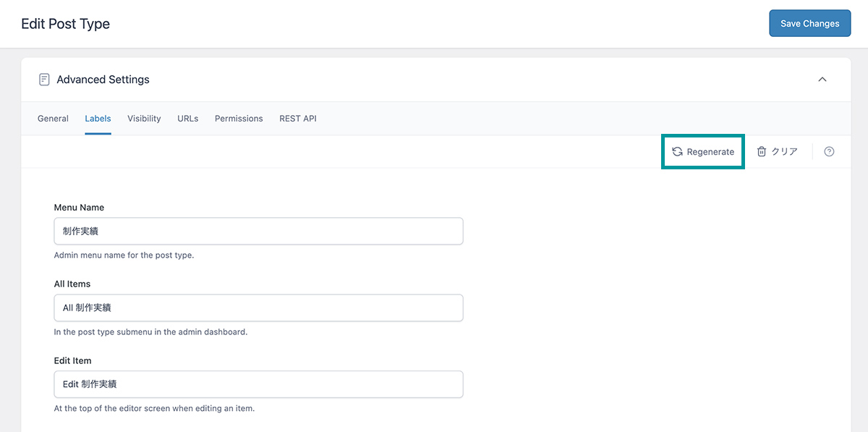The height and width of the screenshot is (432, 868).
Task: Click the Edit Post Type page title
Action: tap(65, 24)
